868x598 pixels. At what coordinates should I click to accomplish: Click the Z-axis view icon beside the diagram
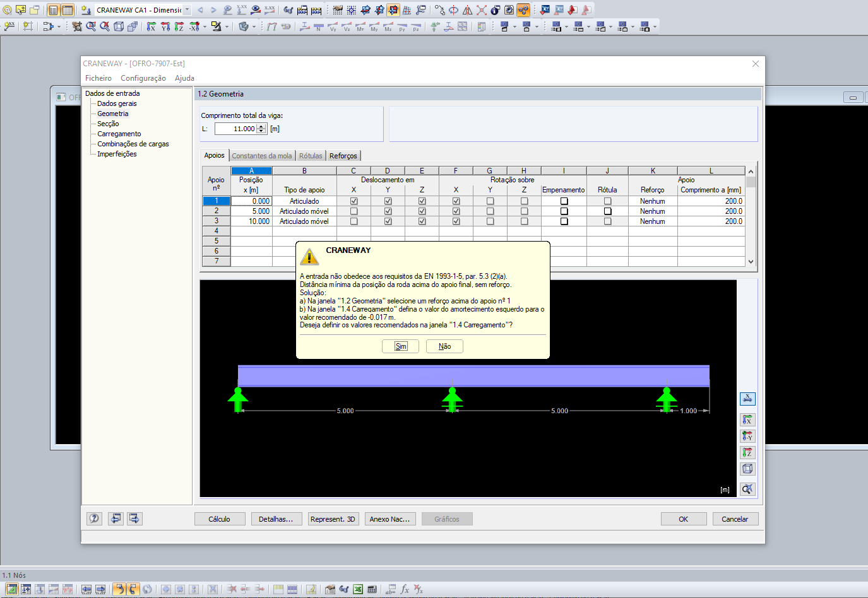click(747, 452)
